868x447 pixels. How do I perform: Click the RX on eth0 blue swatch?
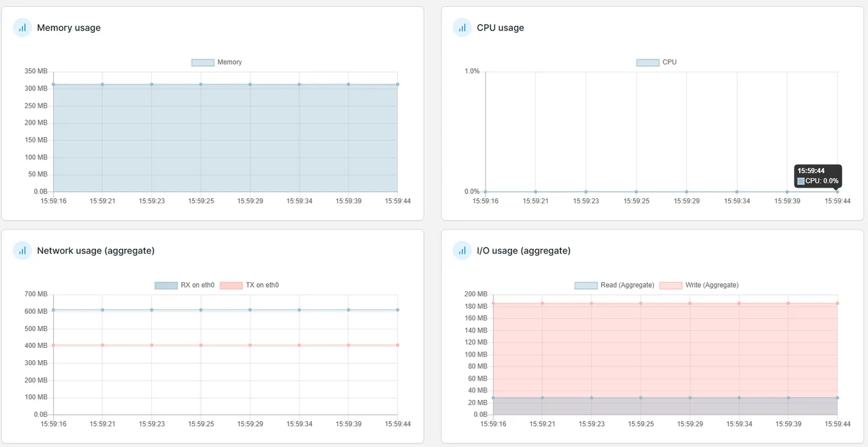click(x=166, y=285)
